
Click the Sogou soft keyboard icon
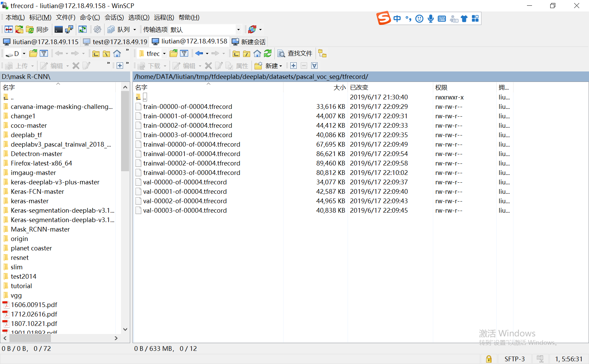442,19
